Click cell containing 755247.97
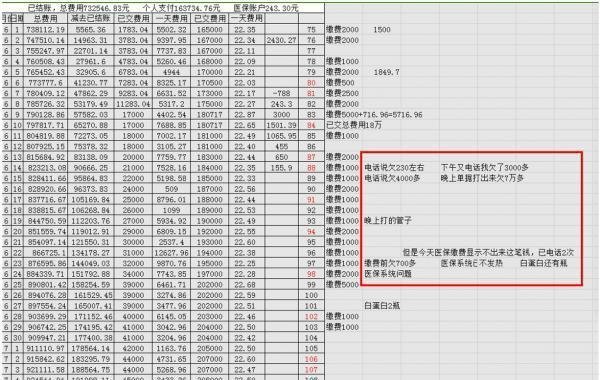 (x=46, y=51)
